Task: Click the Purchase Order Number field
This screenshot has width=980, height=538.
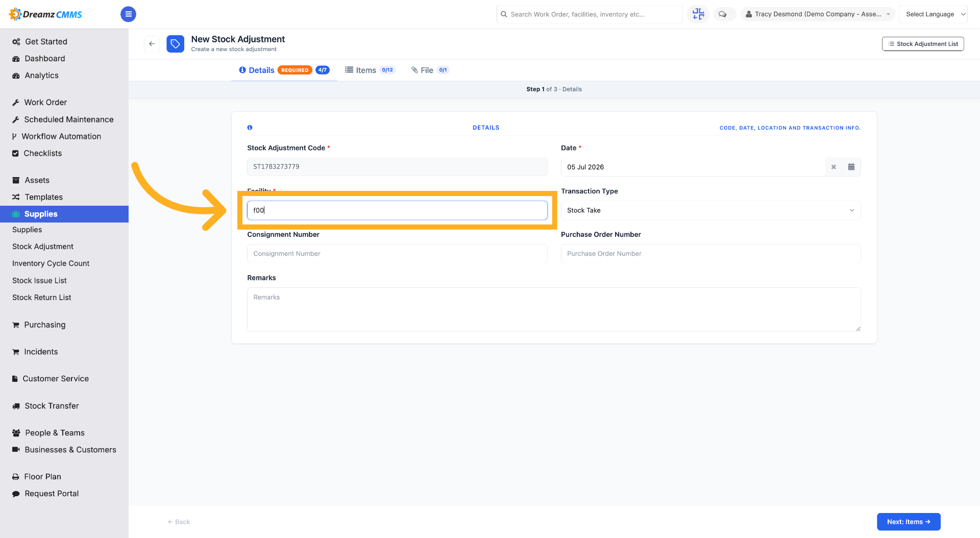Action: pyautogui.click(x=710, y=254)
